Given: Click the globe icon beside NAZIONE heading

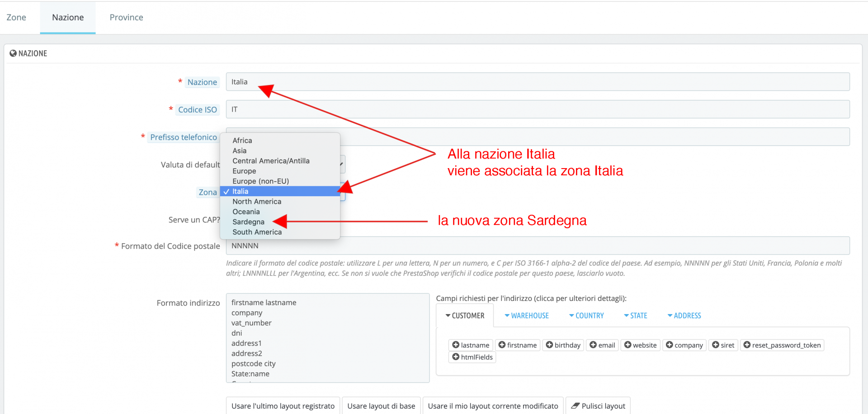Looking at the screenshot, I should coord(13,53).
